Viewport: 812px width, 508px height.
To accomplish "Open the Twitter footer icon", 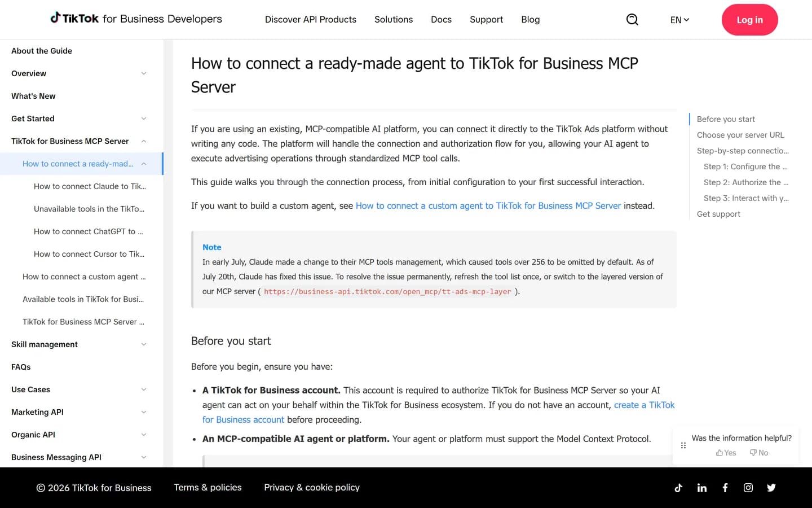I will [771, 488].
